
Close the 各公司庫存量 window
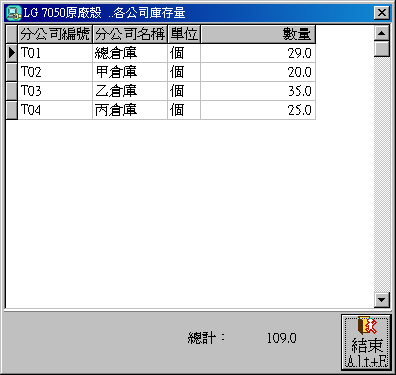click(382, 13)
